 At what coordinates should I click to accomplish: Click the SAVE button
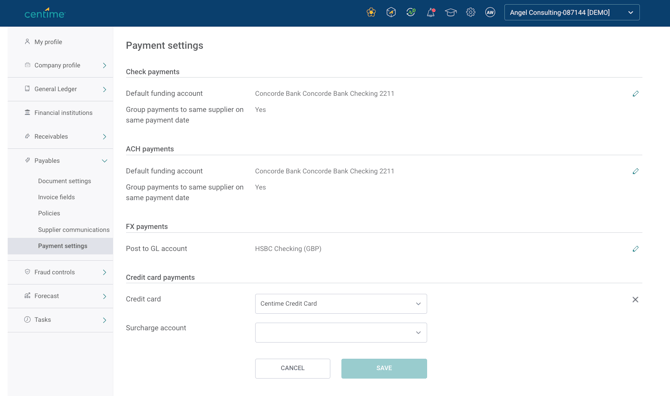pos(384,368)
